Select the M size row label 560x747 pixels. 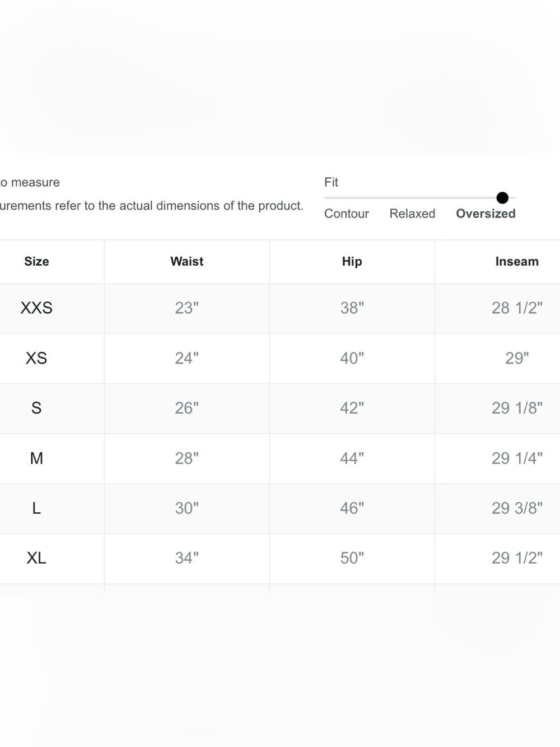pyautogui.click(x=36, y=458)
